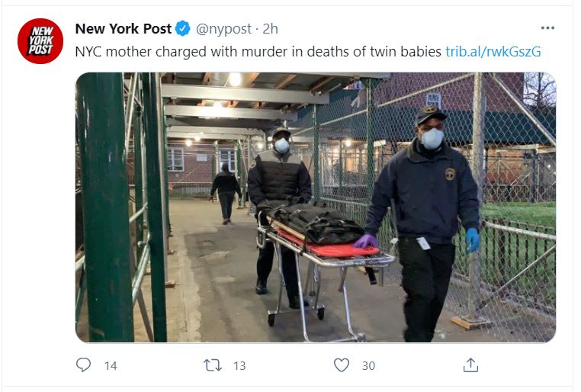The height and width of the screenshot is (392, 581).
Task: Click the retweet count 13
Action: coord(239,366)
